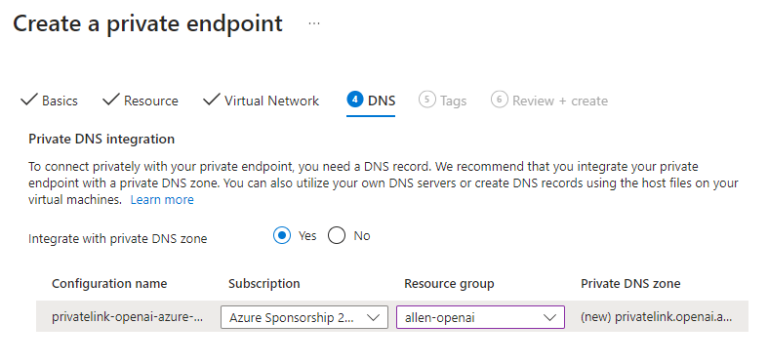Screen dimensions: 768x364
Task: Click the blue step 4 circle icon
Action: (355, 100)
